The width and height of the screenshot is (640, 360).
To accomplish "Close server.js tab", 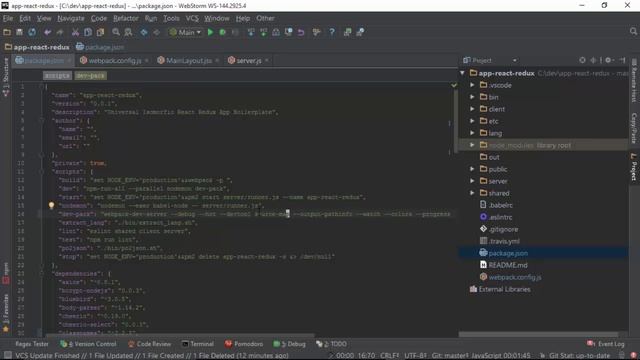I will coord(267,60).
